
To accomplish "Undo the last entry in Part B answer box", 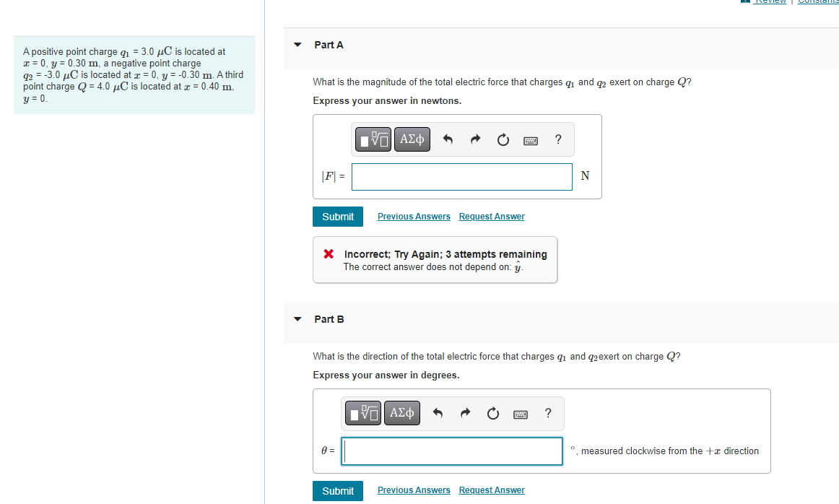I will 438,412.
